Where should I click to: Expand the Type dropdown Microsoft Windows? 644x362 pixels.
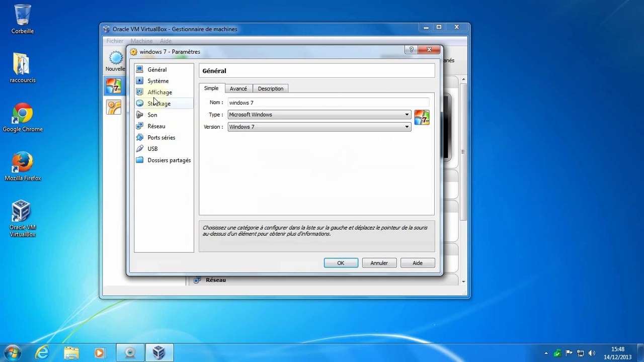point(319,115)
